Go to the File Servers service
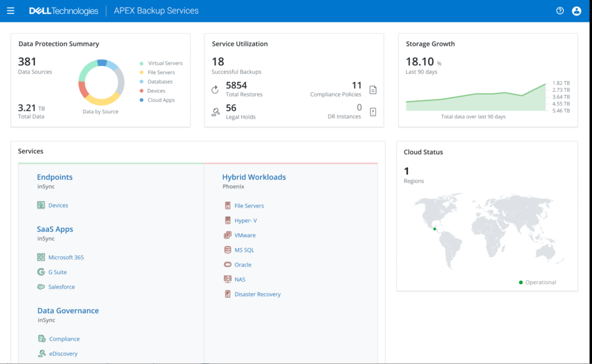Viewport: 592px width, 364px height. pyautogui.click(x=249, y=206)
